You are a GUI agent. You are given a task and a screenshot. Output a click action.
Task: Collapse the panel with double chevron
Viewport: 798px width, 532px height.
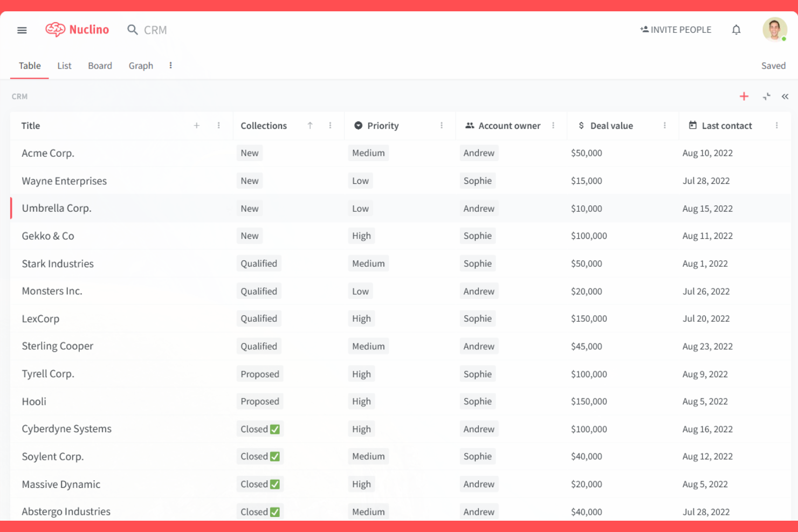click(785, 96)
